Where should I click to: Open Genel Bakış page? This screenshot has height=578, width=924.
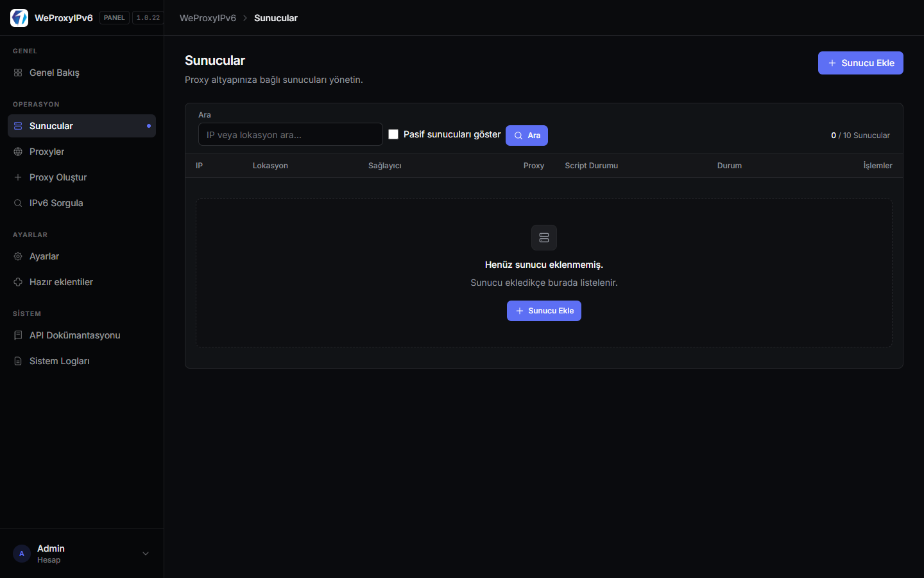tap(81, 73)
